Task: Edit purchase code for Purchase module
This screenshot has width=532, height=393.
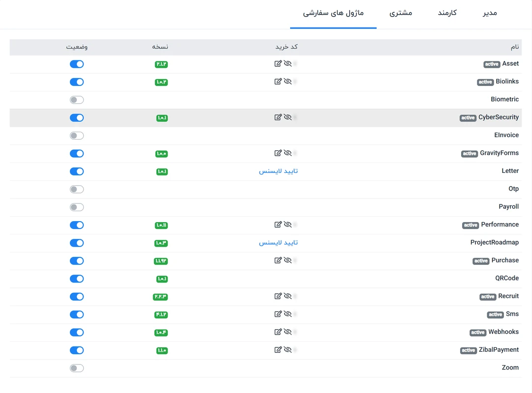Action: [278, 260]
